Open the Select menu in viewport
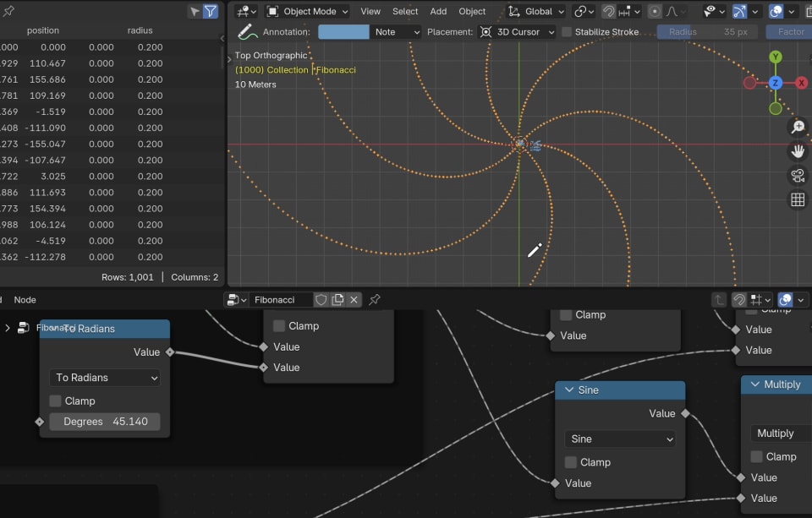 pyautogui.click(x=405, y=12)
